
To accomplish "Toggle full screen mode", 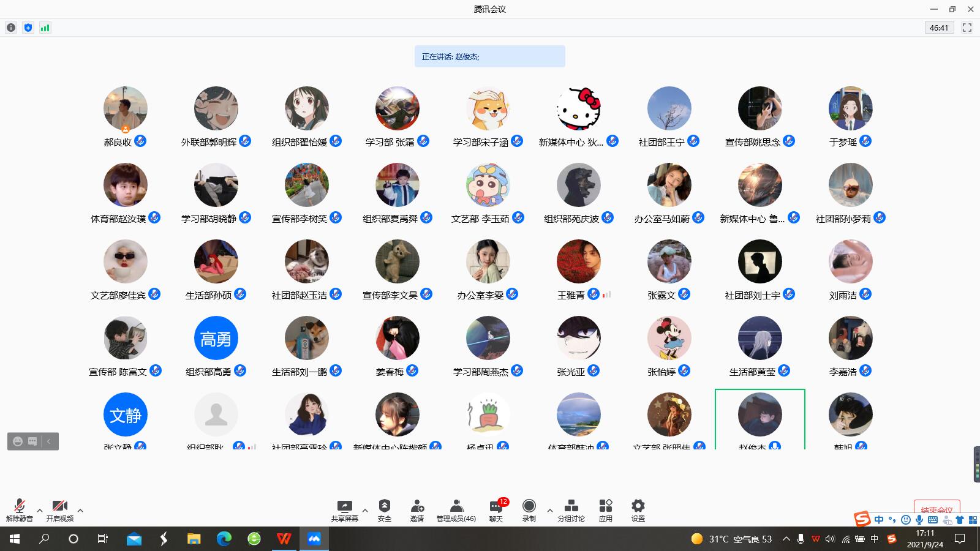I will [967, 28].
